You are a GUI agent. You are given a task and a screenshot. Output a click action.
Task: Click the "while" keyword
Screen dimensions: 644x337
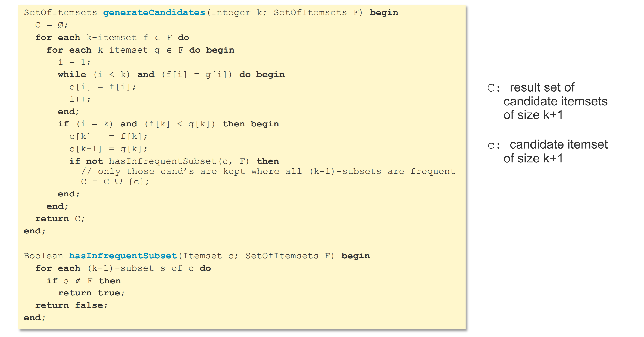coord(72,74)
